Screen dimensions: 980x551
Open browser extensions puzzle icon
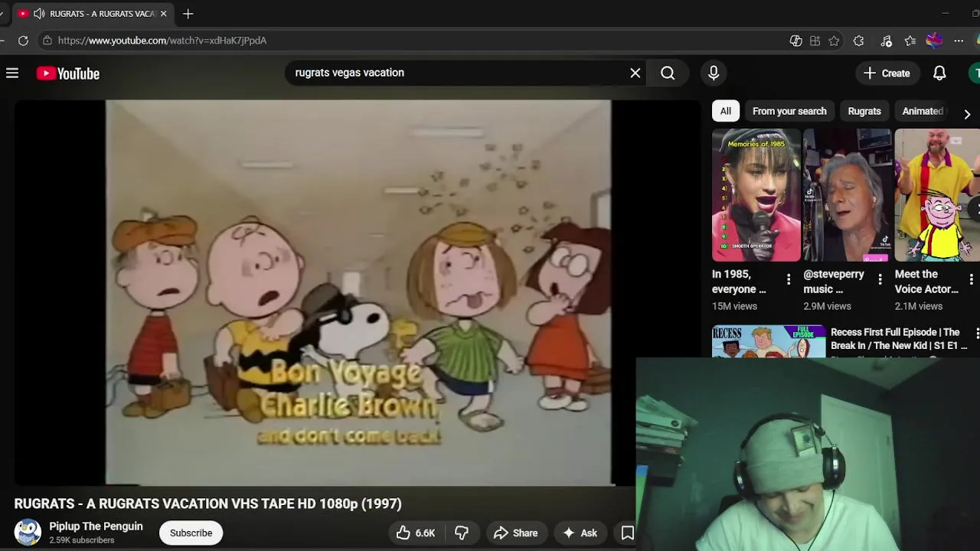(858, 41)
